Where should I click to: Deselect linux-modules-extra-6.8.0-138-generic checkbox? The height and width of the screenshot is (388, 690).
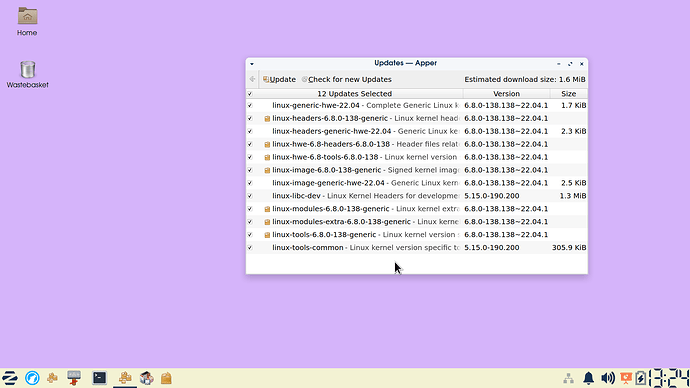click(x=250, y=222)
